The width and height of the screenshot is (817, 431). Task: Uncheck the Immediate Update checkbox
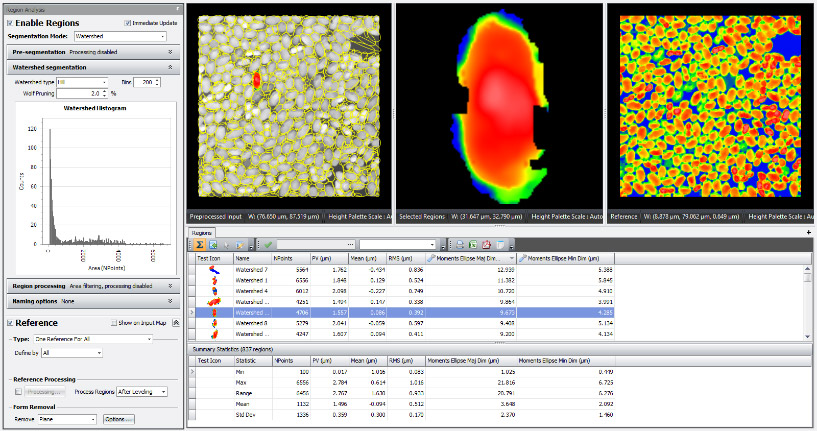click(x=126, y=22)
